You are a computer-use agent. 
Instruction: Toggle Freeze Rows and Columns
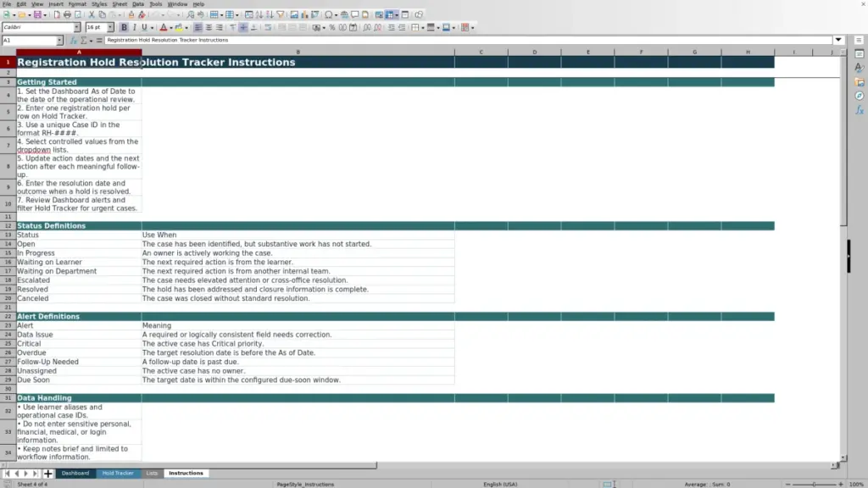point(390,15)
